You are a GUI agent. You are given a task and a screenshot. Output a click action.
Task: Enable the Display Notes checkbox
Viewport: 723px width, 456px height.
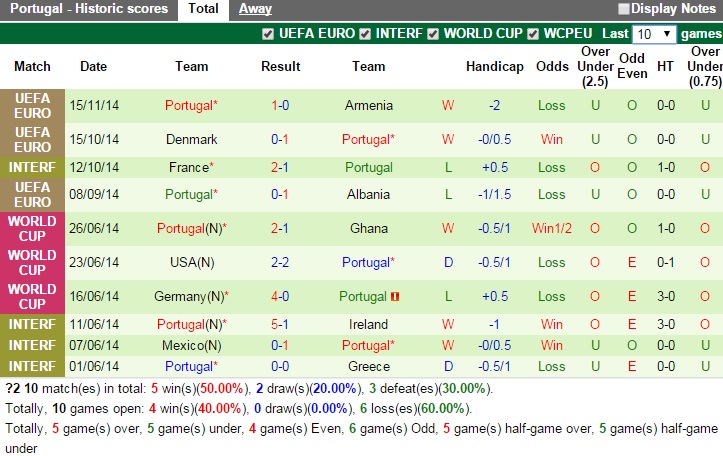(624, 9)
